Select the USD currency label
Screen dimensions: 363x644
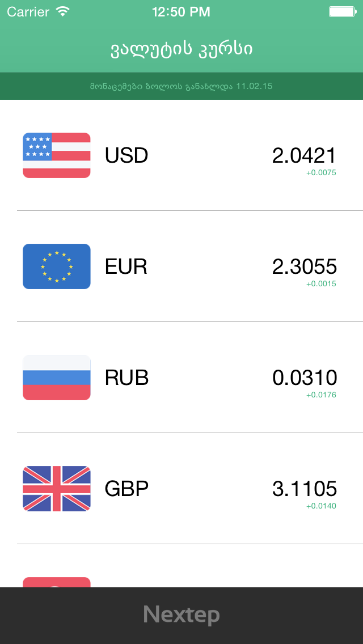[x=126, y=155]
